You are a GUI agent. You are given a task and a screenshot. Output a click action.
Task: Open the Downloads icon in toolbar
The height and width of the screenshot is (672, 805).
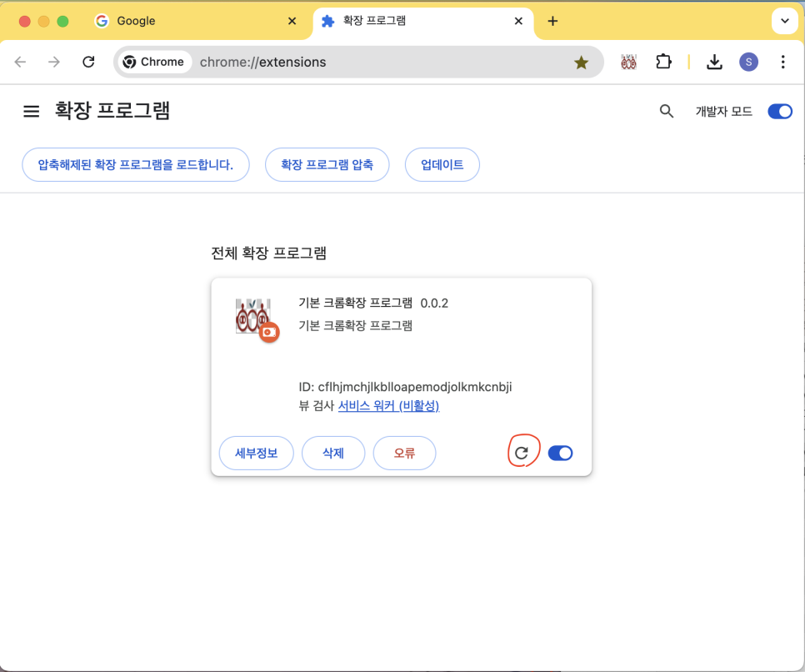(714, 62)
